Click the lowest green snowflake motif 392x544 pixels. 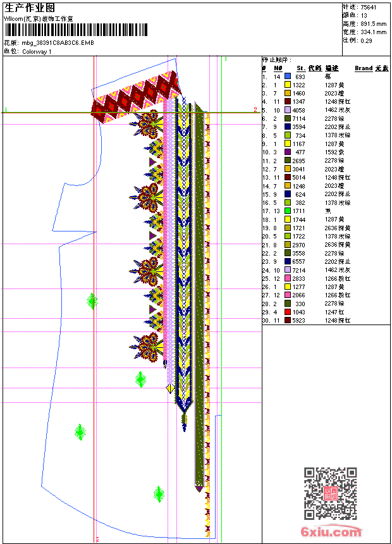pyautogui.click(x=159, y=494)
